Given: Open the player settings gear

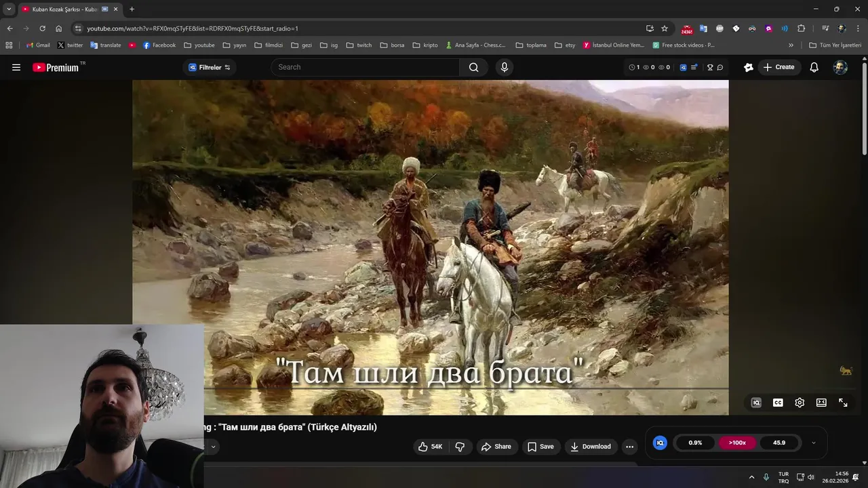Looking at the screenshot, I should [x=800, y=403].
